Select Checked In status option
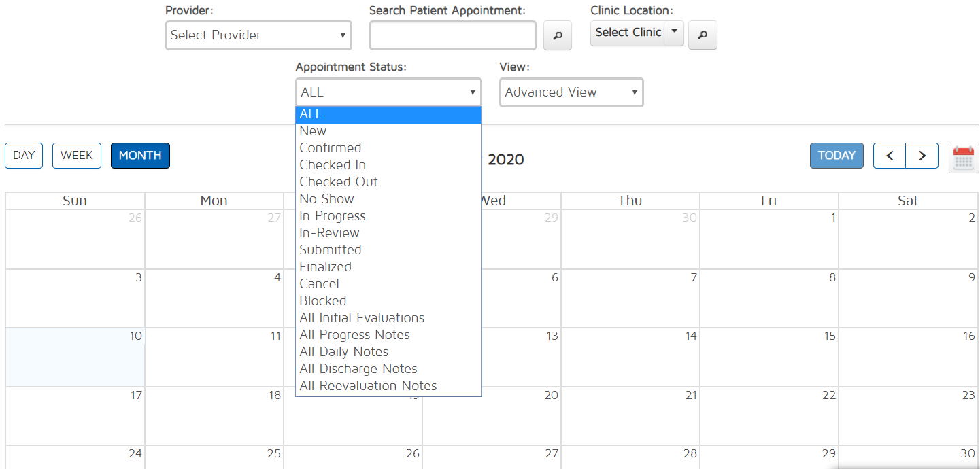The image size is (980, 469). point(333,165)
